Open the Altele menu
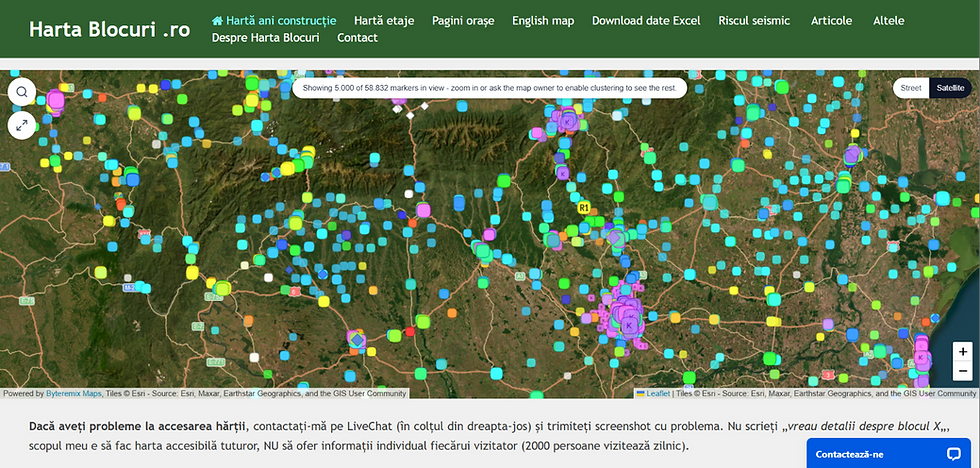The image size is (980, 468). (x=889, y=21)
